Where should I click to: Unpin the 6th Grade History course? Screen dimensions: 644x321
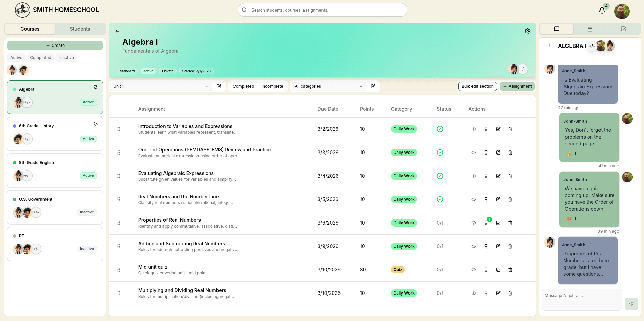(96, 124)
